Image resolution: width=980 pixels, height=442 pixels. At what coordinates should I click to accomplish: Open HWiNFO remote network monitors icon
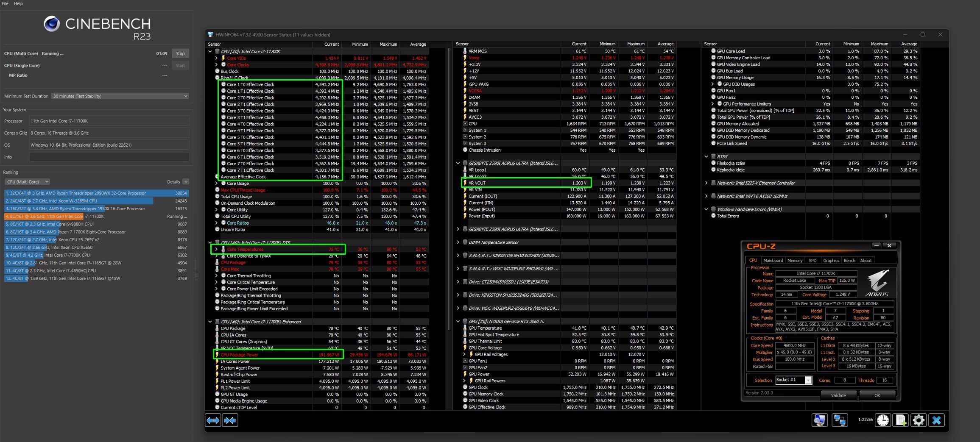(839, 420)
